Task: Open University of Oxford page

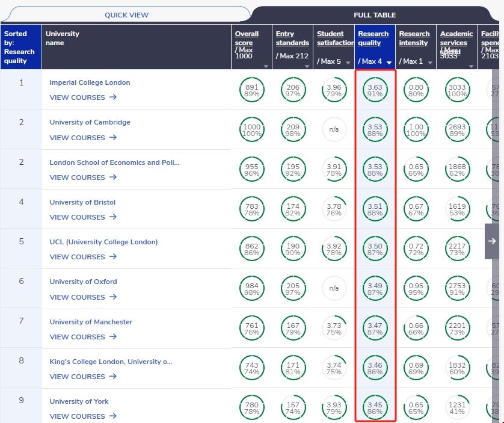Action: [83, 282]
